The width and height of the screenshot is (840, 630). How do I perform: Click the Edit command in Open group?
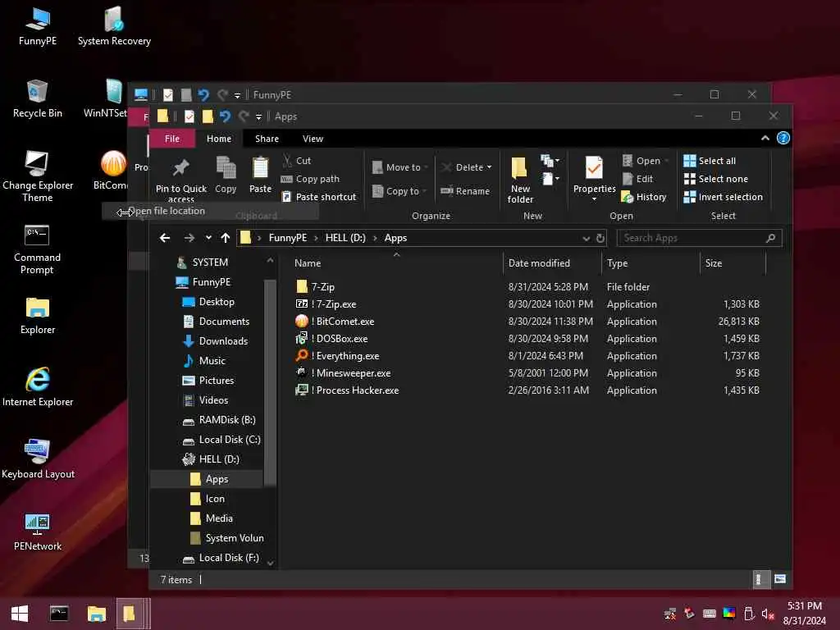[637, 179]
